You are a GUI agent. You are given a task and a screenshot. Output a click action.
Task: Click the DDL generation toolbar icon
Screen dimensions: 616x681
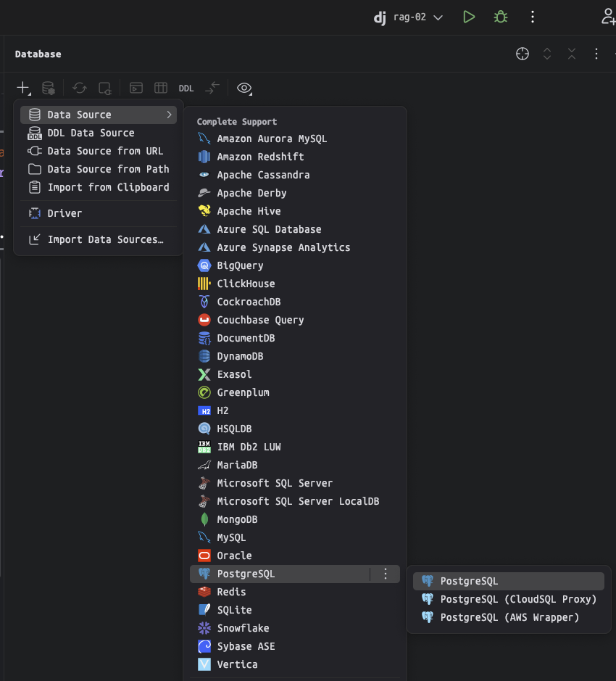click(186, 88)
